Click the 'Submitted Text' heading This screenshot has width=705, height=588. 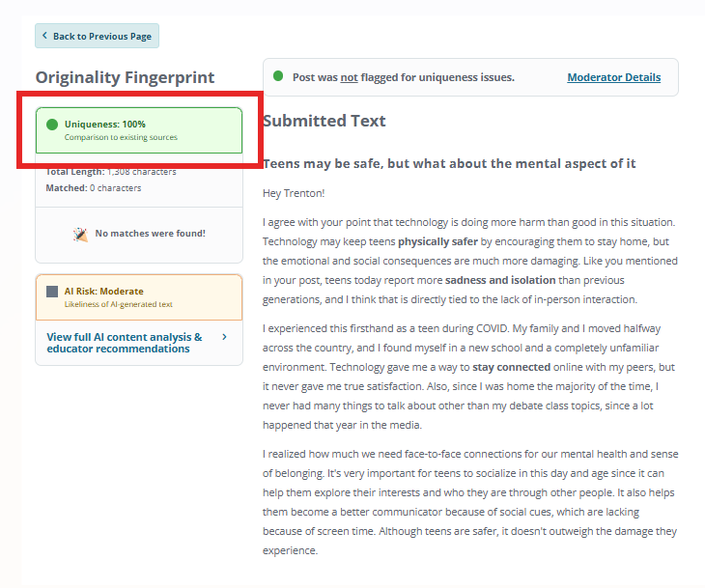[324, 121]
